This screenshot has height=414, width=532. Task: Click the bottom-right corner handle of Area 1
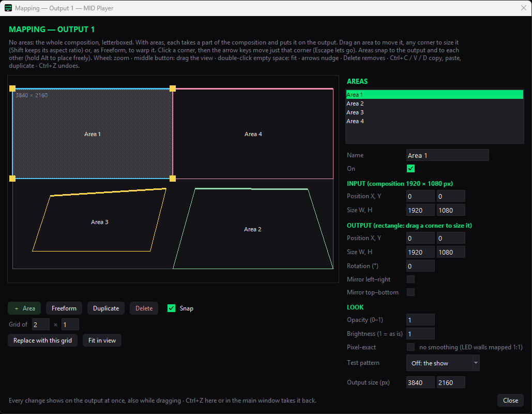[x=173, y=179]
